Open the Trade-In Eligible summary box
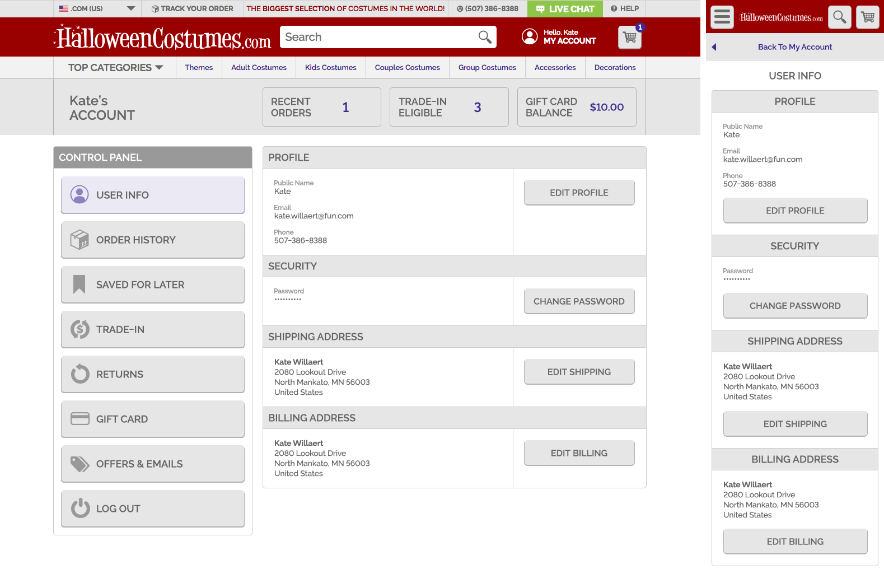This screenshot has height=588, width=884. (449, 107)
